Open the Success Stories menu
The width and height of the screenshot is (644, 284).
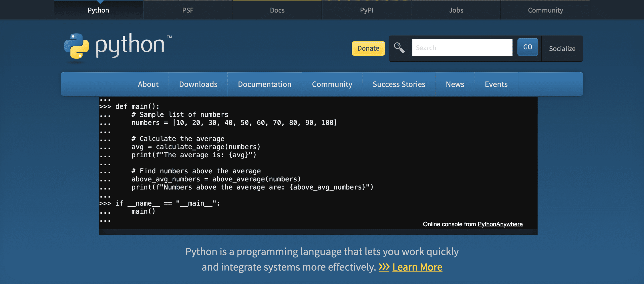pyautogui.click(x=399, y=84)
